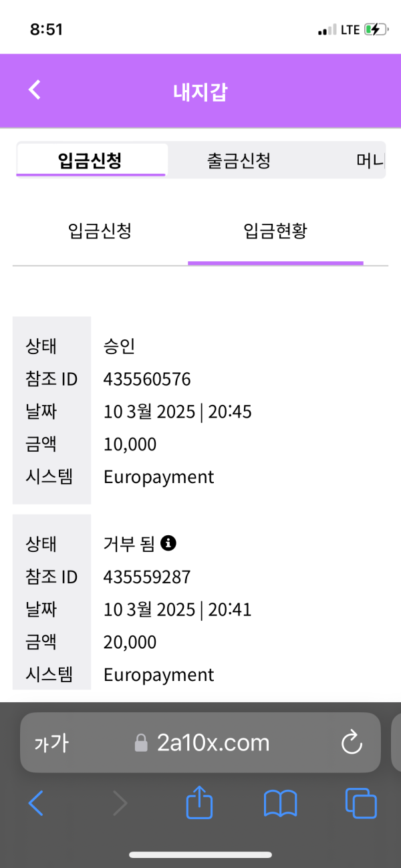401x868 pixels.
Task: Go back with Safari's blue back chevron
Action: point(36,803)
